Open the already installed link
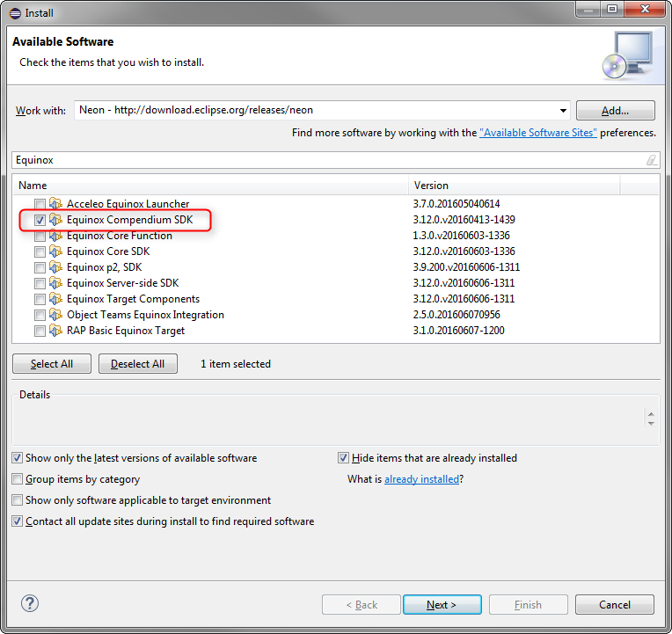The width and height of the screenshot is (672, 634). click(x=421, y=479)
